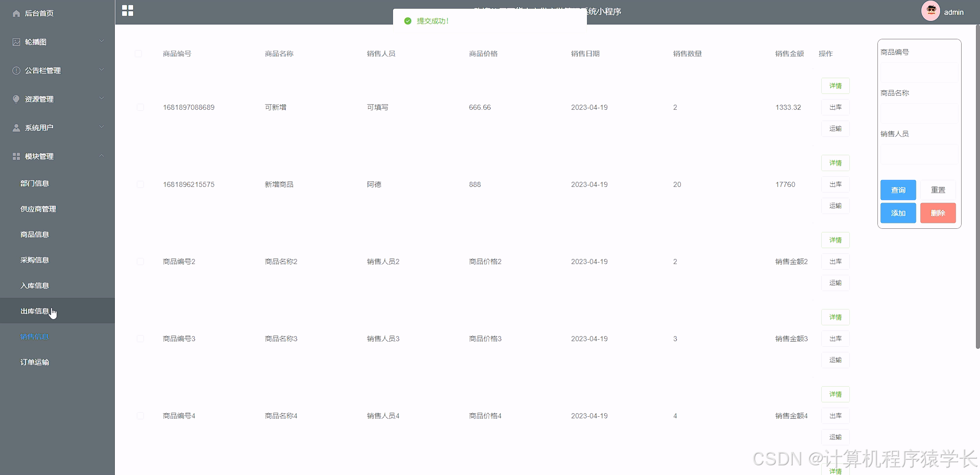Check the row 1681897088689 checkbox
The image size is (980, 475).
140,107
